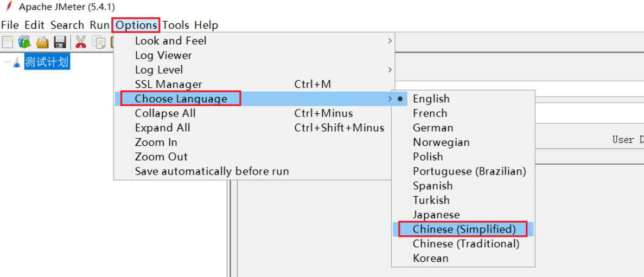Click Zoom In menu entry
The height and width of the screenshot is (277, 644).
156,143
